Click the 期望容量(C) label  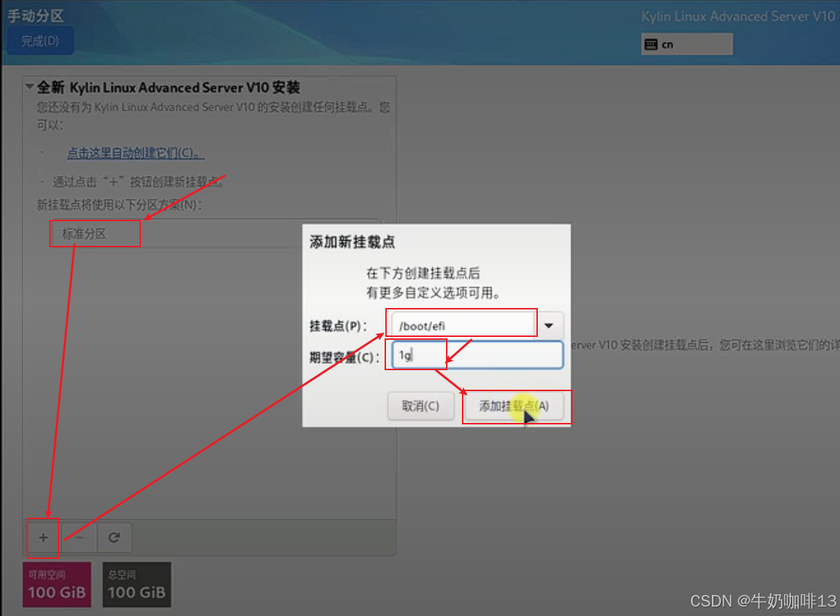(x=344, y=357)
